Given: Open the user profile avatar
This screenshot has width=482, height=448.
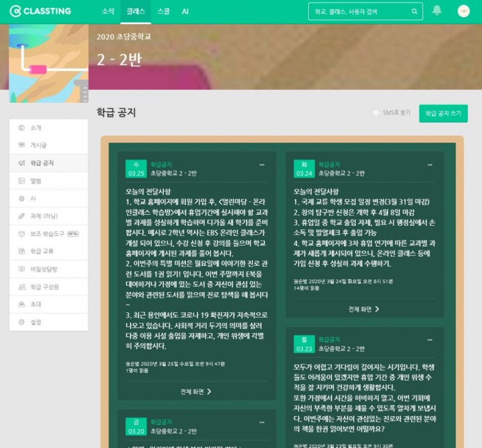Looking at the screenshot, I should tap(464, 11).
